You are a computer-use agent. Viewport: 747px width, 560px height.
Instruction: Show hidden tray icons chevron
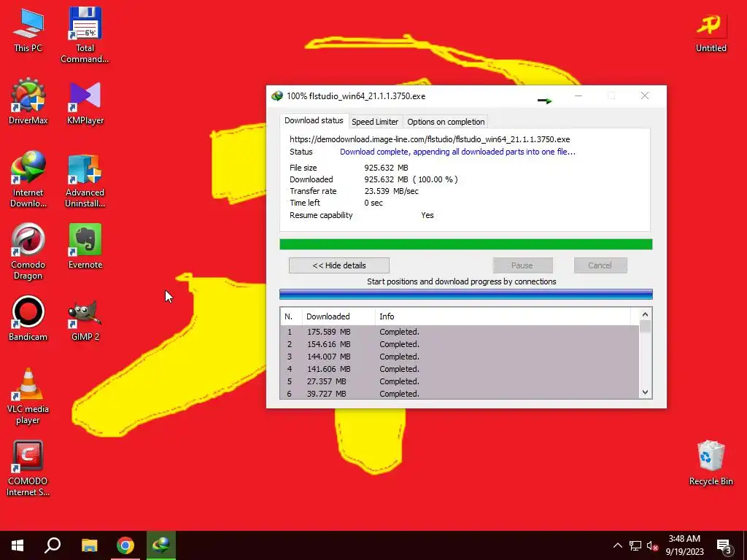pos(617,545)
